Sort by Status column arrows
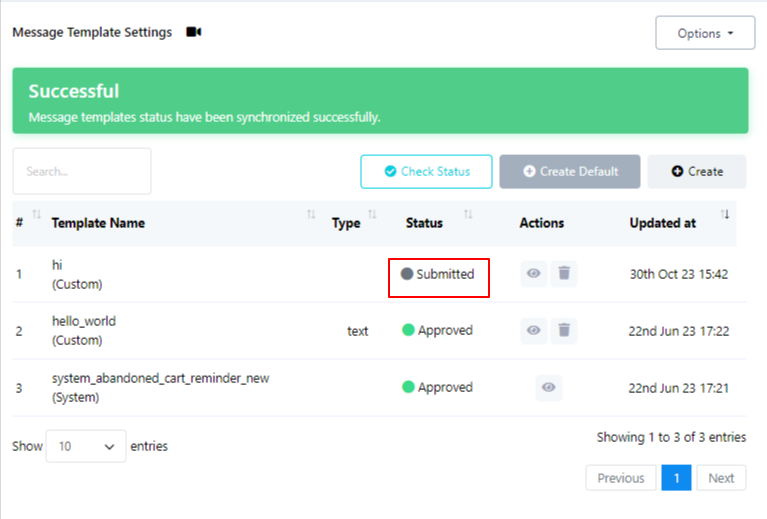 [468, 216]
